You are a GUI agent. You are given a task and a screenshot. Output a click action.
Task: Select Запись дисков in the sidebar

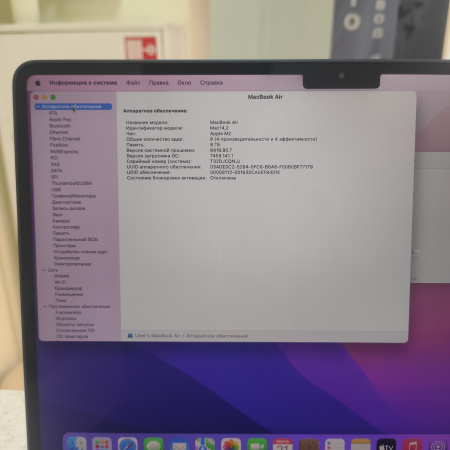pyautogui.click(x=69, y=208)
